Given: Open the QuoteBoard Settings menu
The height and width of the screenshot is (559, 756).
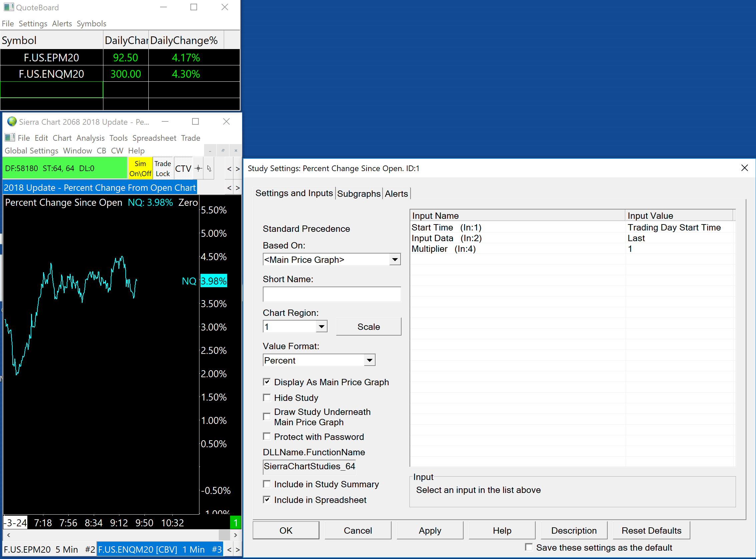Looking at the screenshot, I should 33,24.
